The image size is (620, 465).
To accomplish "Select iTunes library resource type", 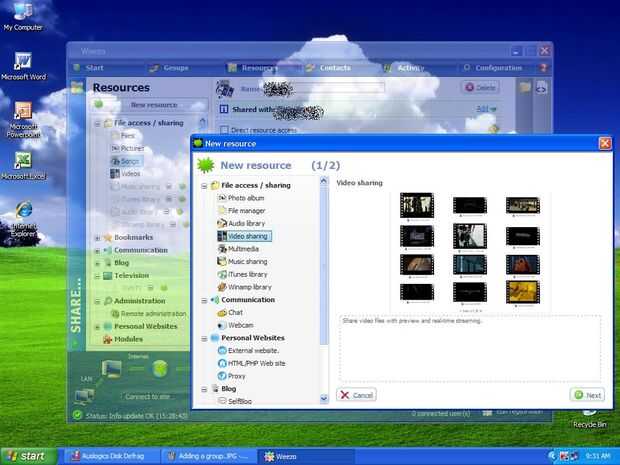I will [x=242, y=274].
